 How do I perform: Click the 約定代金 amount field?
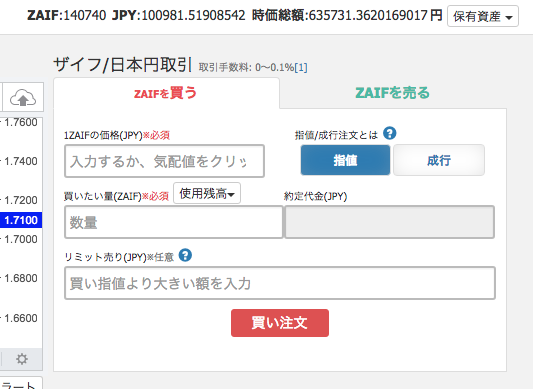390,222
